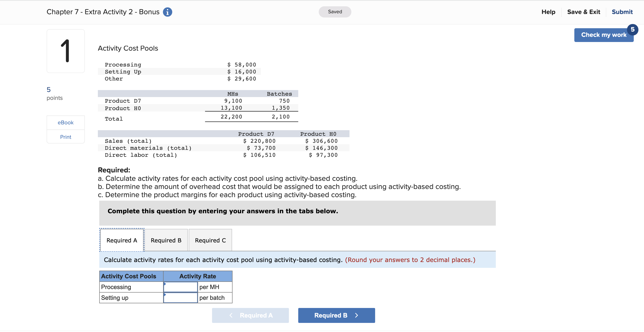Click the blue triangle in Setting up rate cell
Image resolution: width=644 pixels, height=332 pixels.
[165, 295]
